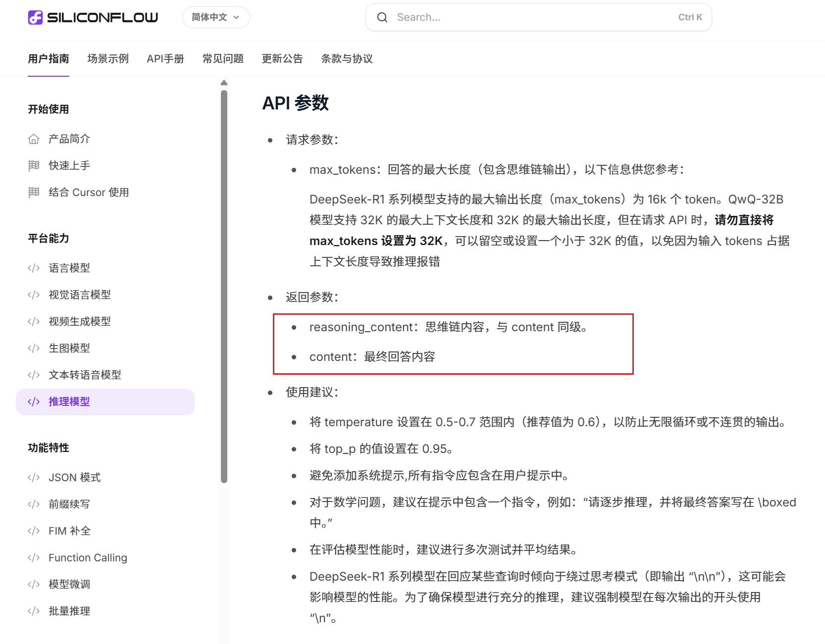Click the 返回参数 bullet label

pyautogui.click(x=312, y=297)
